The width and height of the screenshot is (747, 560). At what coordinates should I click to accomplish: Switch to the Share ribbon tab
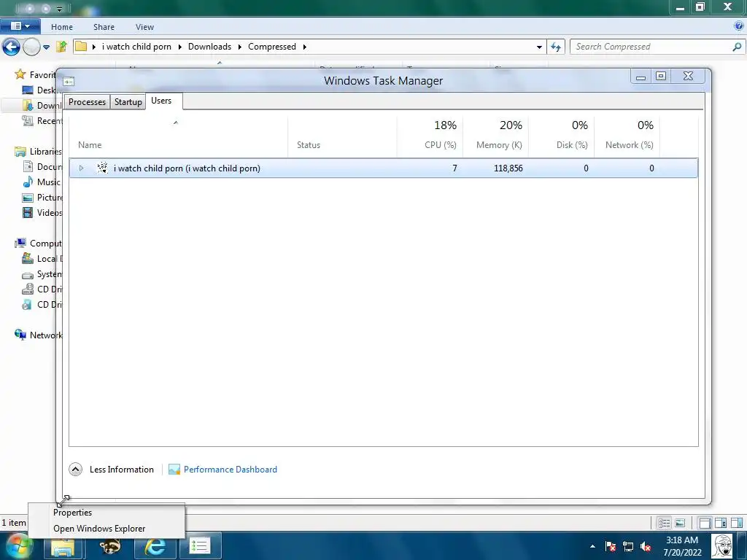click(104, 27)
